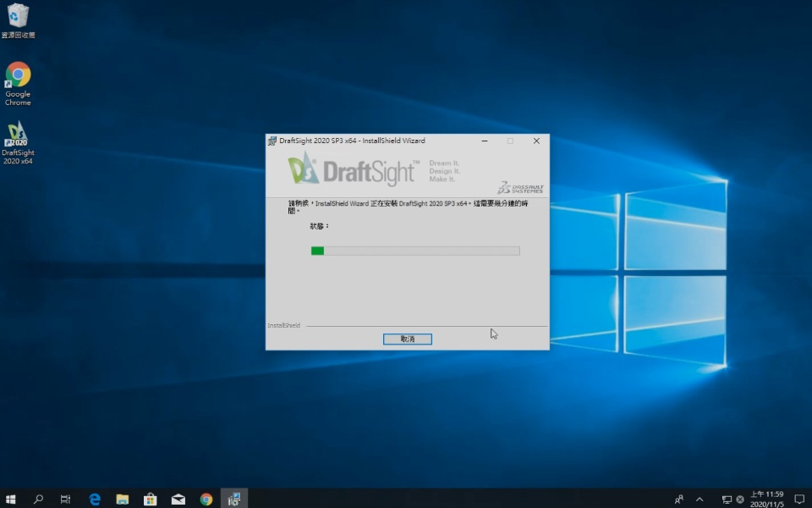
Task: Select the Google Chrome desktop shortcut
Action: coord(18,84)
